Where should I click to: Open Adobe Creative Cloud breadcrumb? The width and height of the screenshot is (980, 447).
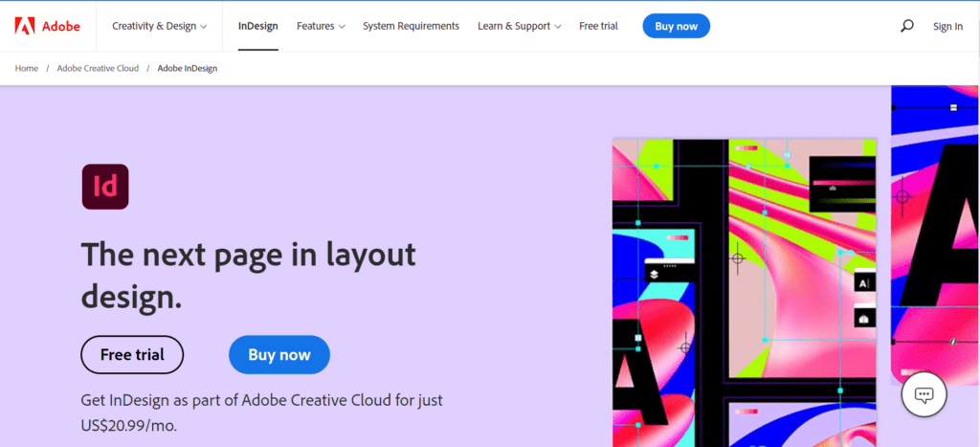point(98,68)
